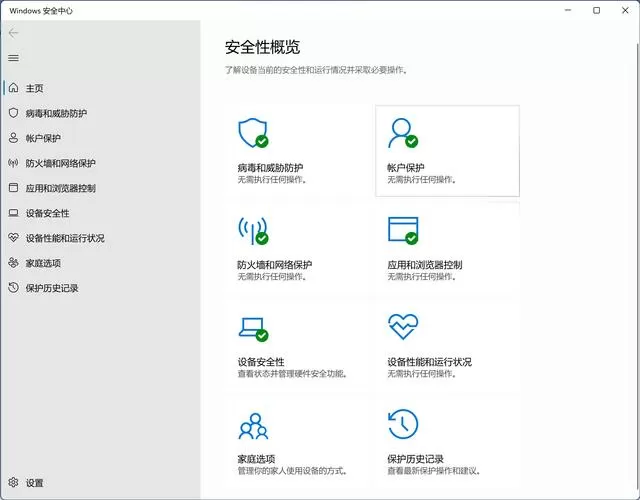This screenshot has height=500, width=640.
Task: Click sidebar history clock icon for 保护历史记录
Action: [x=13, y=288]
